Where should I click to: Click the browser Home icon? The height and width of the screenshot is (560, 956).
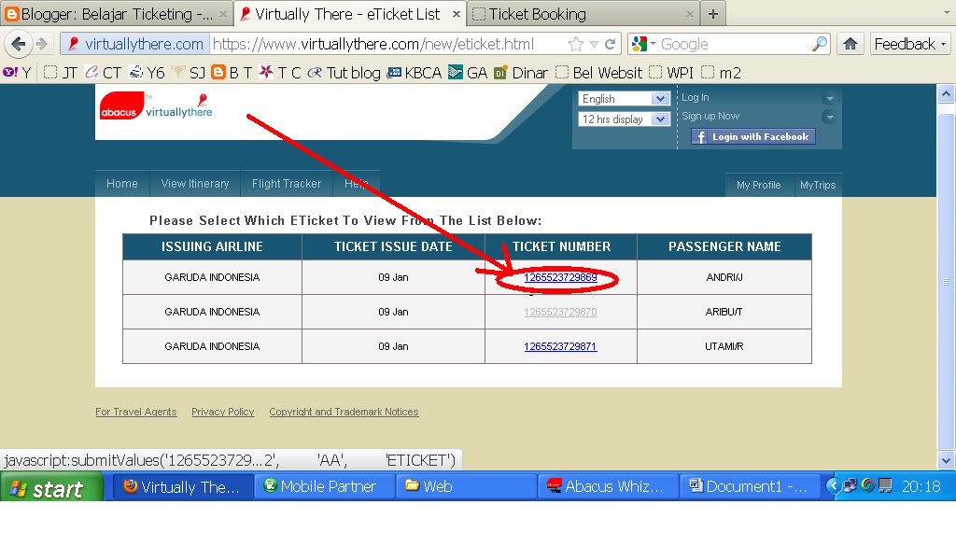point(850,43)
